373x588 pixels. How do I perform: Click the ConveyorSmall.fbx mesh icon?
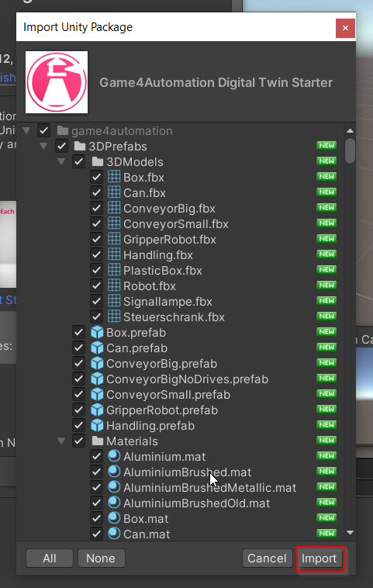point(114,224)
